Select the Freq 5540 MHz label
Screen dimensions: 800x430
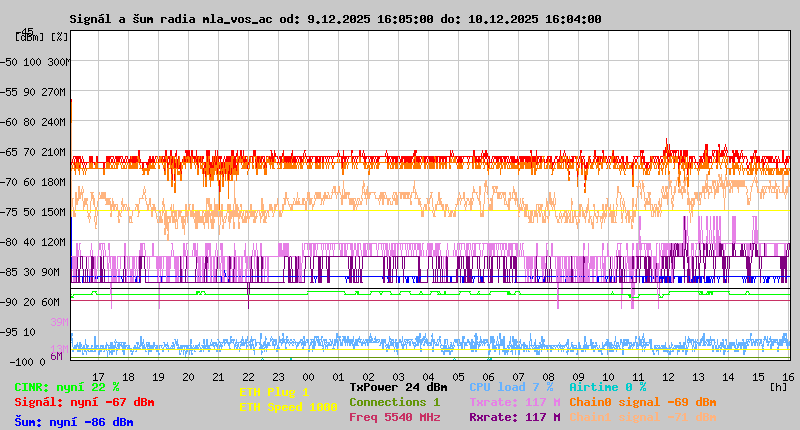click(394, 417)
